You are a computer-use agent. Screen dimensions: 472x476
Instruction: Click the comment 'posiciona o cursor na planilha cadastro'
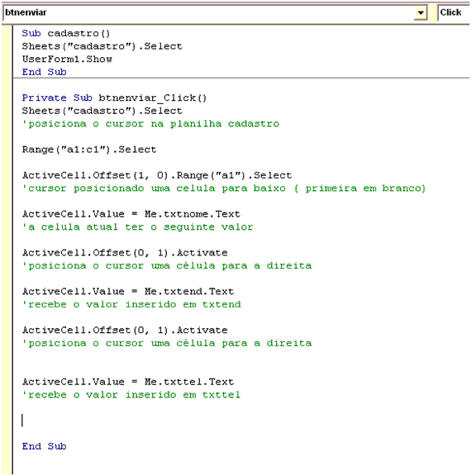[x=150, y=124]
